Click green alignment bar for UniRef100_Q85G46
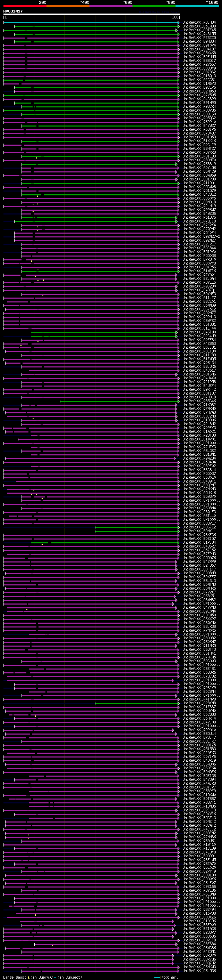Image resolution: width=222 pixels, height=980 pixels. click(x=120, y=401)
